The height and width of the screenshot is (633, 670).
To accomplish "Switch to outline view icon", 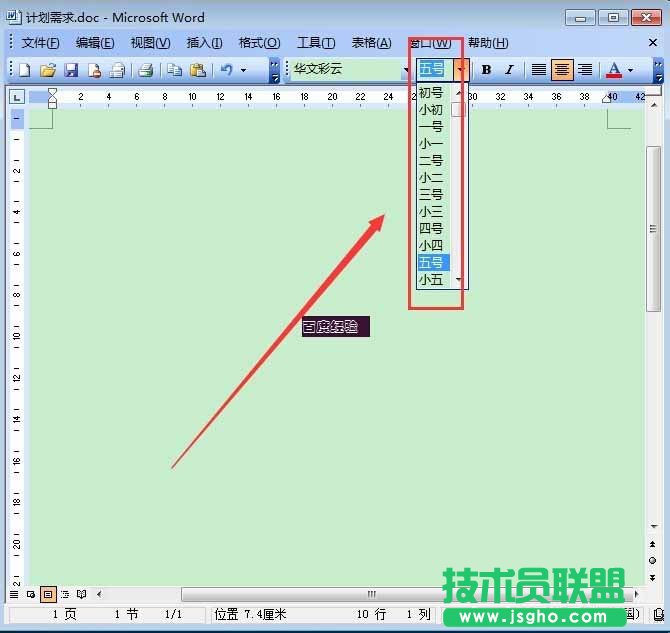I will 65,595.
